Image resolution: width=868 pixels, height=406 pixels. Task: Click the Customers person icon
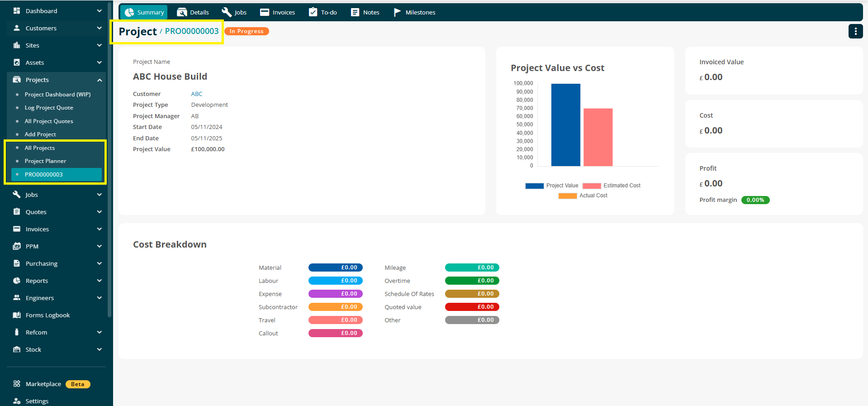[17, 28]
